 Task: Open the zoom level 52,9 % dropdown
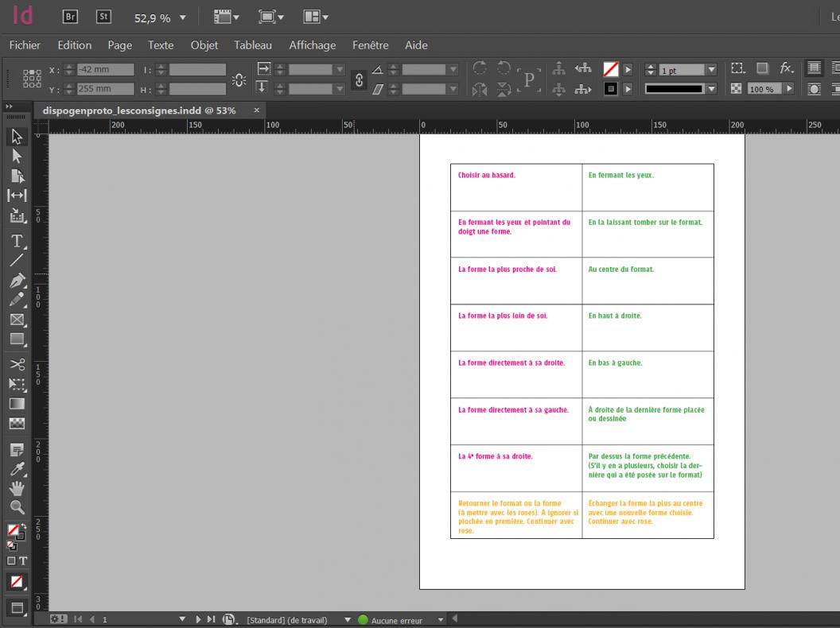coord(183,17)
